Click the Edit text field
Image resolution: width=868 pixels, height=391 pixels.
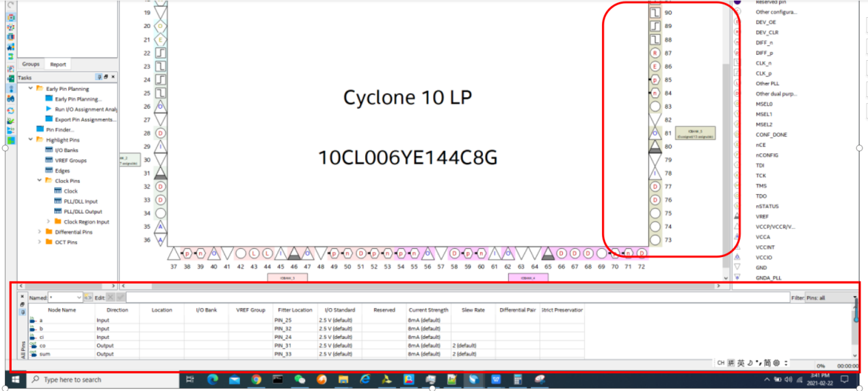[457, 298]
